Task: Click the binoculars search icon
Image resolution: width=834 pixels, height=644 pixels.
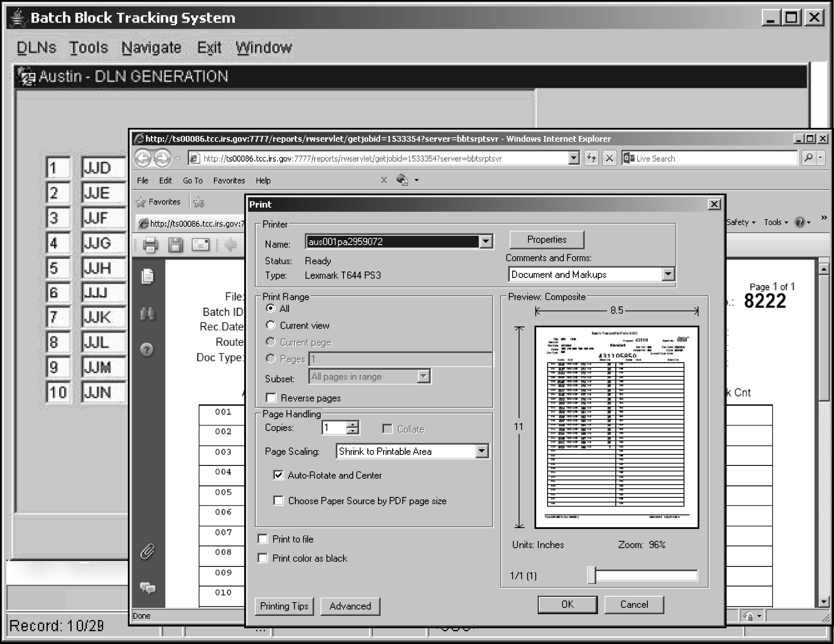Action: 147,314
